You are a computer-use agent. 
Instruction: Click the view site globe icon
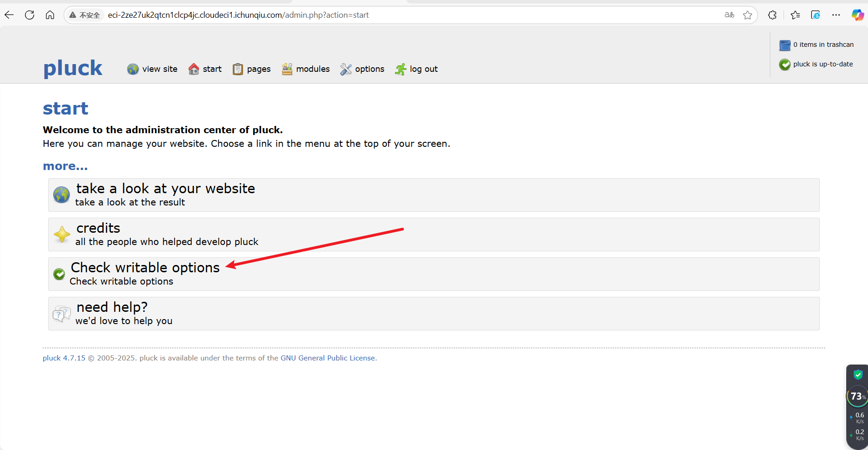[x=133, y=69]
